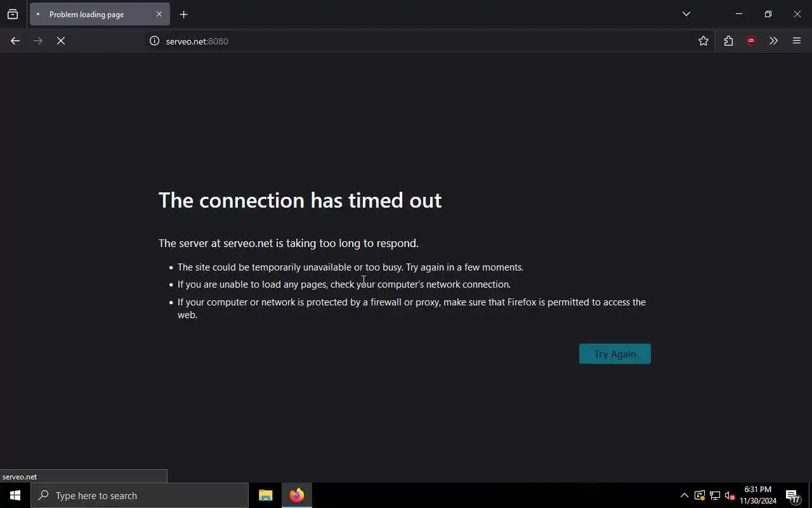
Task: Show site information for serveo.net
Action: pos(154,41)
